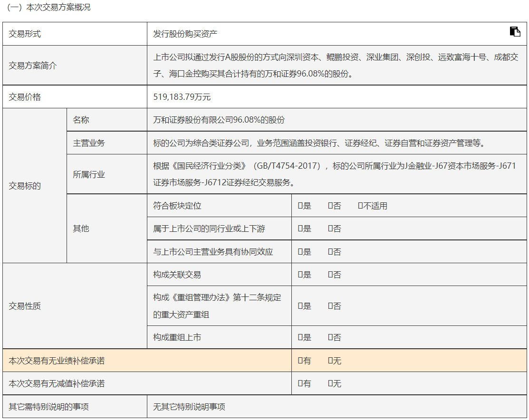Screen dimensions: 529x420
Task: Click the 交易标的 label cell
Action: tap(35, 186)
